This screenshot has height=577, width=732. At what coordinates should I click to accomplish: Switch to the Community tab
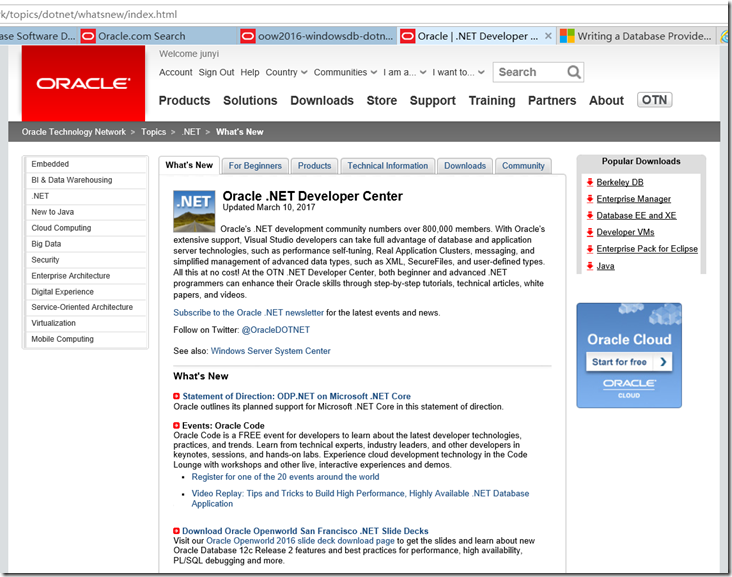(523, 166)
